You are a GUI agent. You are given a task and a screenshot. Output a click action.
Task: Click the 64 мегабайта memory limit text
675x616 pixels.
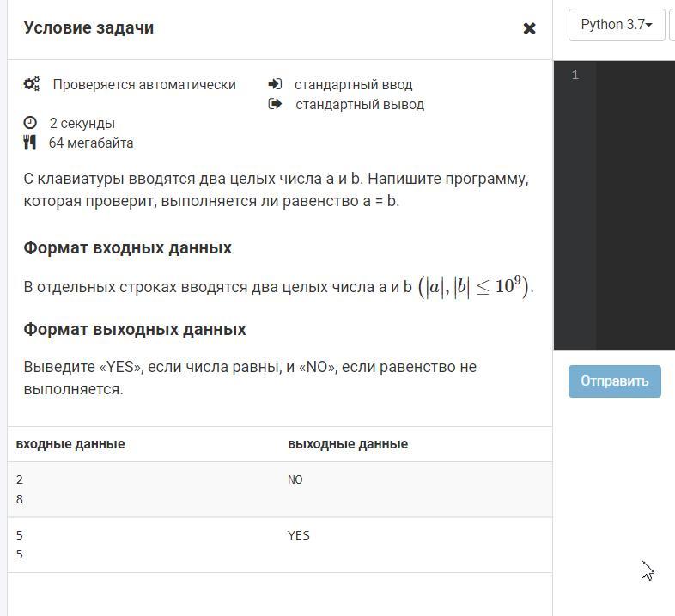coord(91,143)
